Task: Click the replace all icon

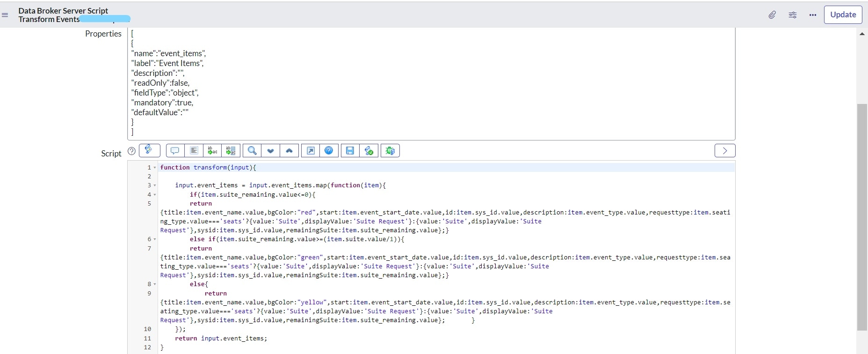Action: [231, 151]
